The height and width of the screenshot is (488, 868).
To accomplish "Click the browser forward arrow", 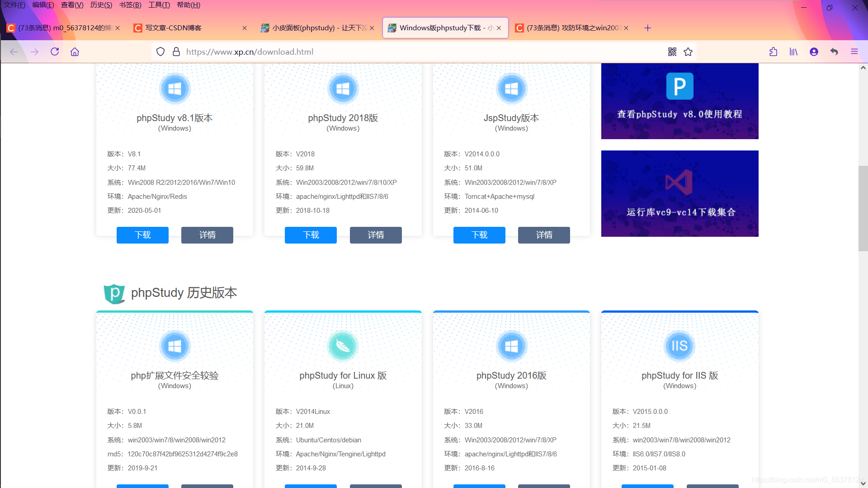I will pyautogui.click(x=34, y=52).
